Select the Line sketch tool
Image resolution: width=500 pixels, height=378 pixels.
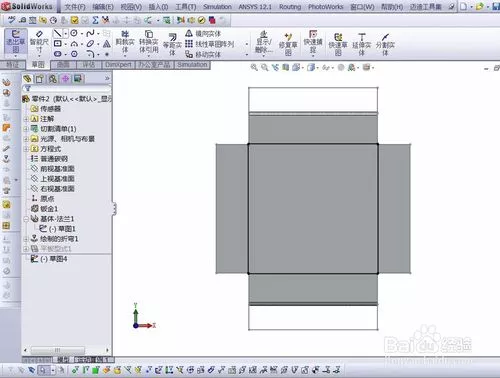coord(58,33)
